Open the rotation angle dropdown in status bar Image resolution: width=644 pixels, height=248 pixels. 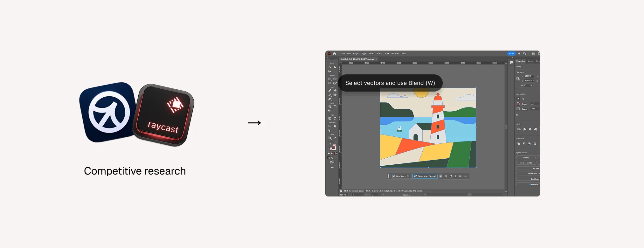pyautogui.click(x=362, y=195)
